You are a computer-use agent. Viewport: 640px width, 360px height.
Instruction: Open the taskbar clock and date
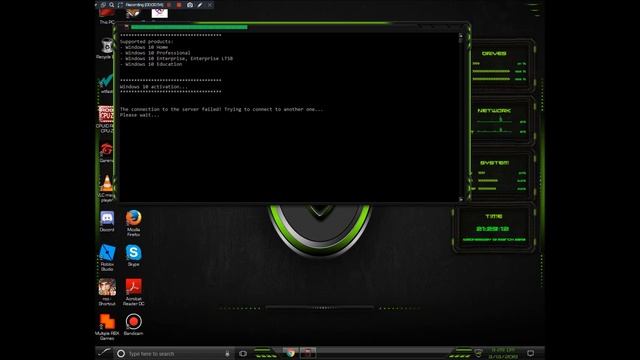coord(503,353)
